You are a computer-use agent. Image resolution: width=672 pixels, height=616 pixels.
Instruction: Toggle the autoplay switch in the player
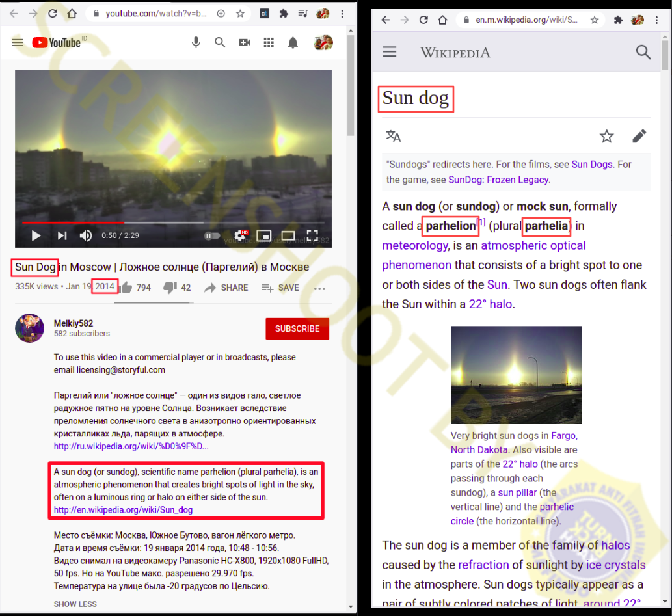pyautogui.click(x=212, y=235)
